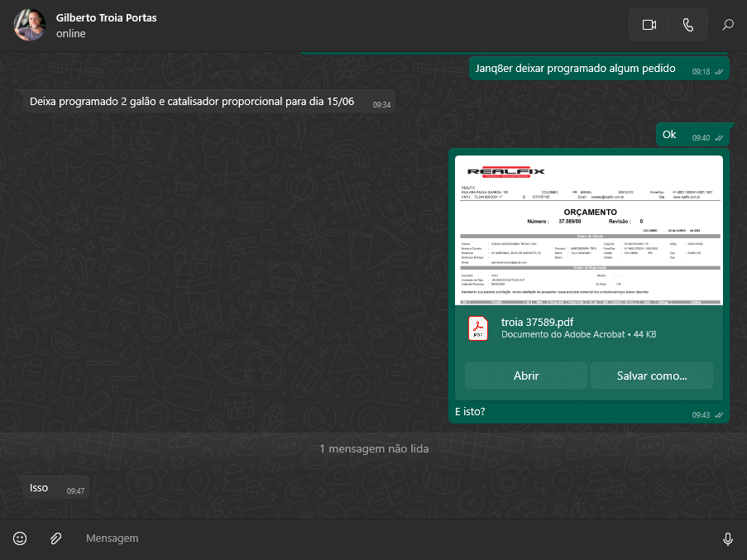Click the Abrir button

click(525, 376)
